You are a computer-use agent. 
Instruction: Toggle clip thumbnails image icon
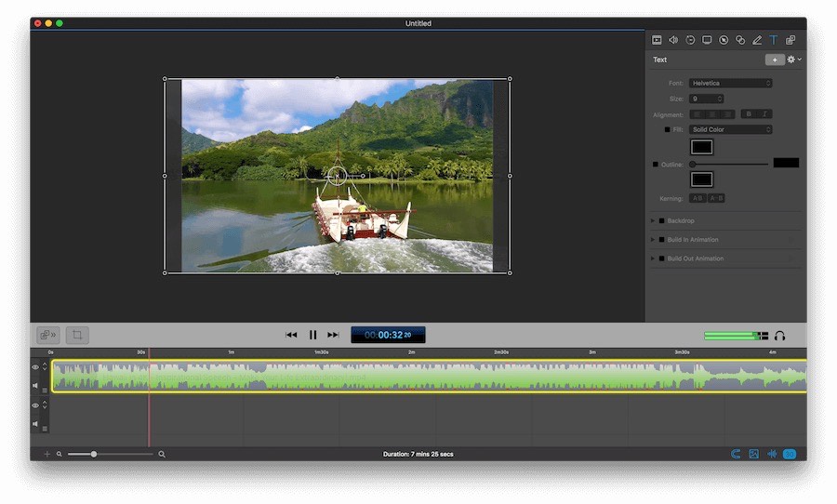[x=753, y=454]
